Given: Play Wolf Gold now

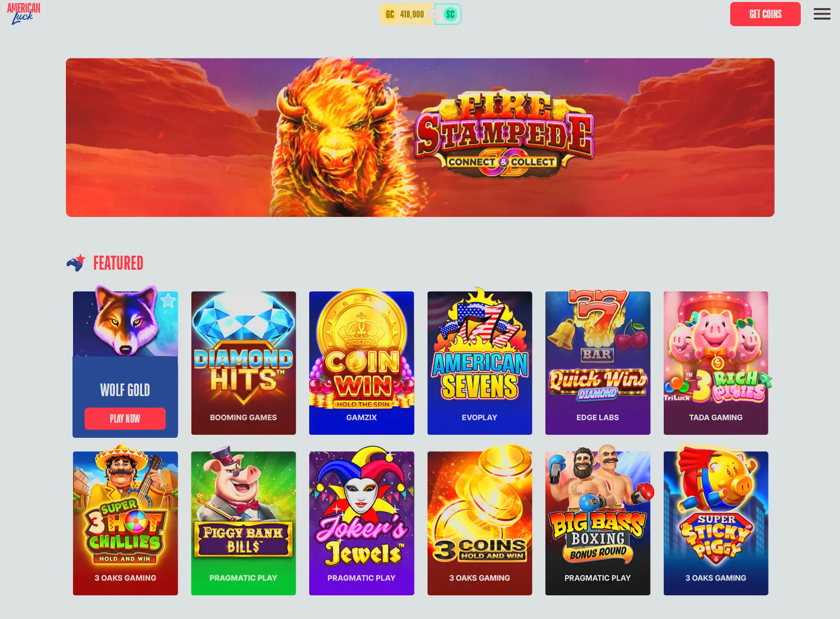Looking at the screenshot, I should click(x=125, y=419).
